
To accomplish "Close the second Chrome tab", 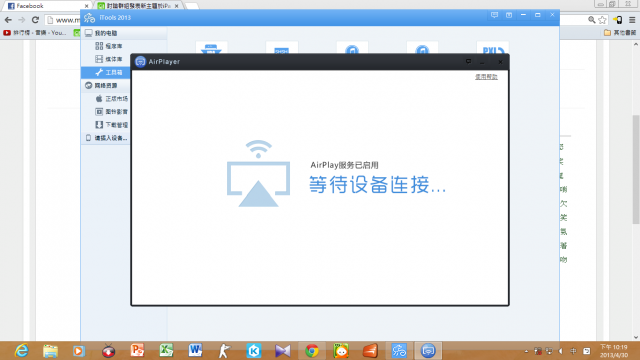I will click(176, 6).
